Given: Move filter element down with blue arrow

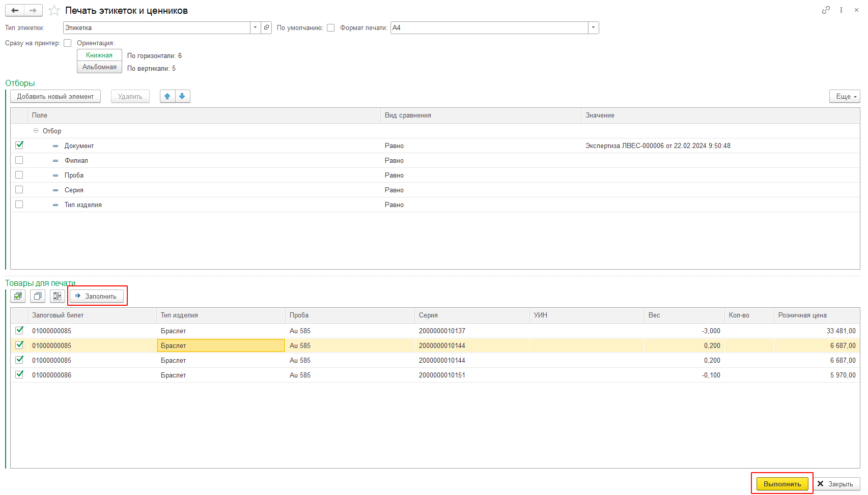Looking at the screenshot, I should [182, 96].
